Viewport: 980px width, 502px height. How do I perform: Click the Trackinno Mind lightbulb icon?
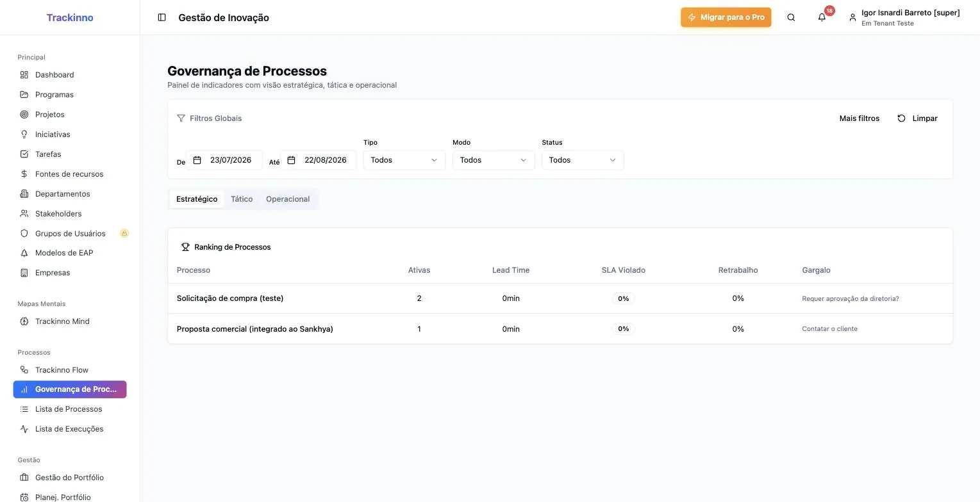[x=24, y=321]
